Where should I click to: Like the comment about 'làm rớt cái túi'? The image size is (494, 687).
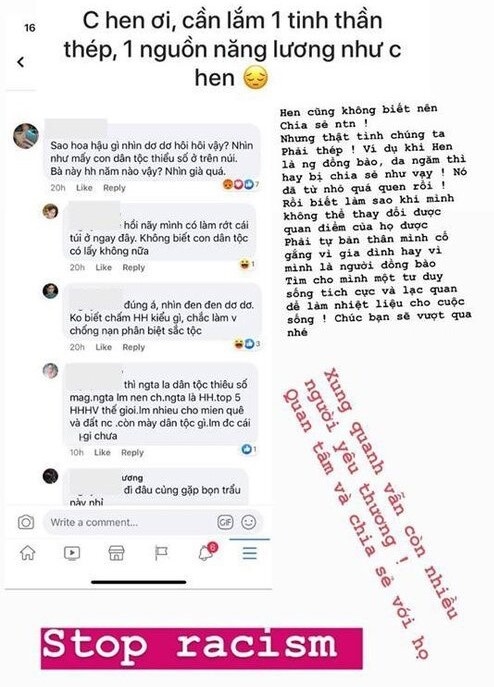103,268
